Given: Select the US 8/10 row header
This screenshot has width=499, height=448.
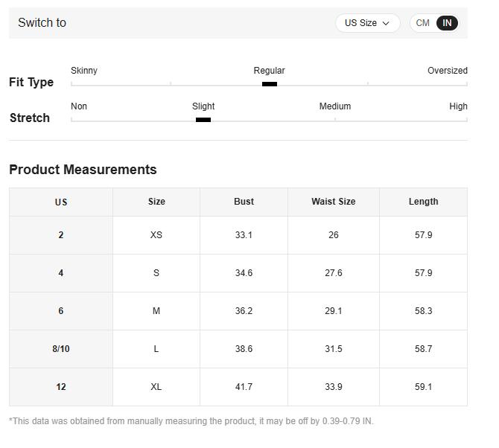Looking at the screenshot, I should [x=61, y=349].
